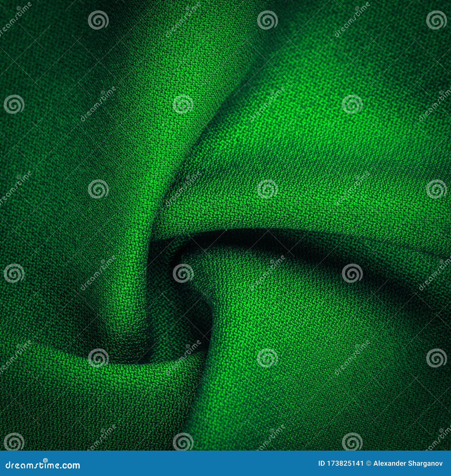Click the green fabric photo itself

click(x=225, y=225)
